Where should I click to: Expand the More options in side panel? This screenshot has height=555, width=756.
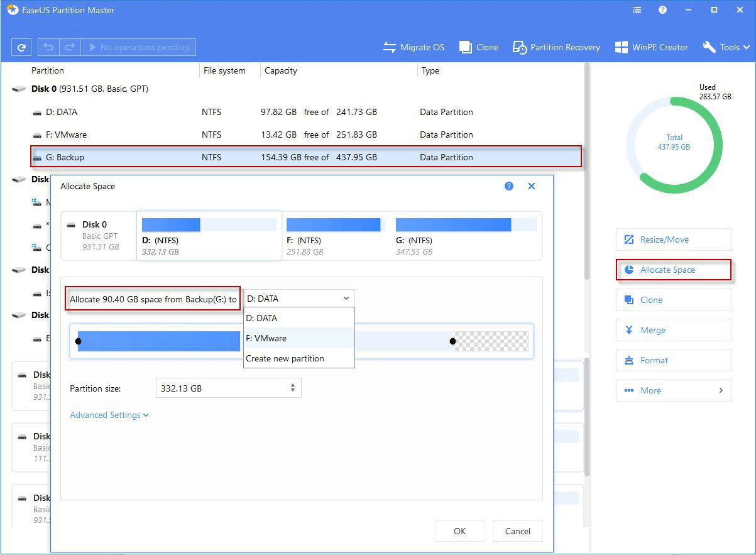coord(674,390)
